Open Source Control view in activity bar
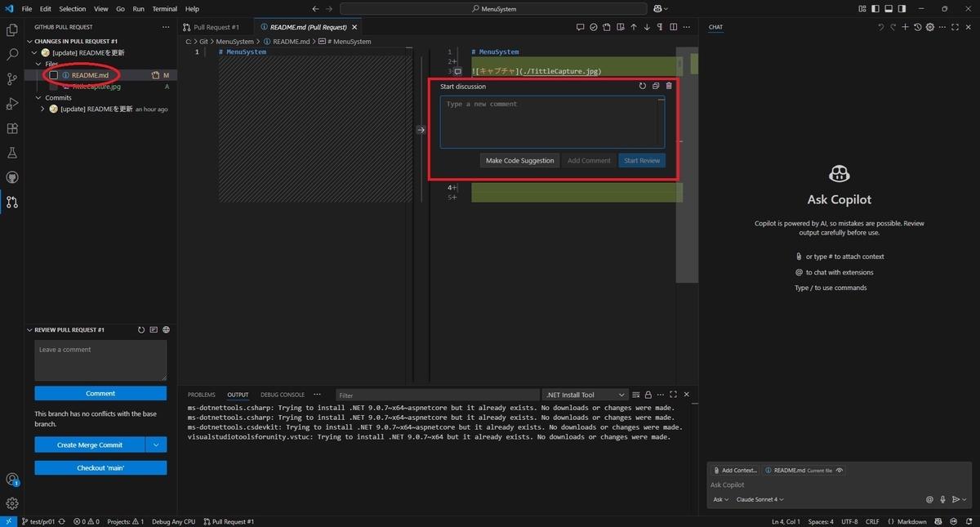980x527 pixels. [x=12, y=79]
